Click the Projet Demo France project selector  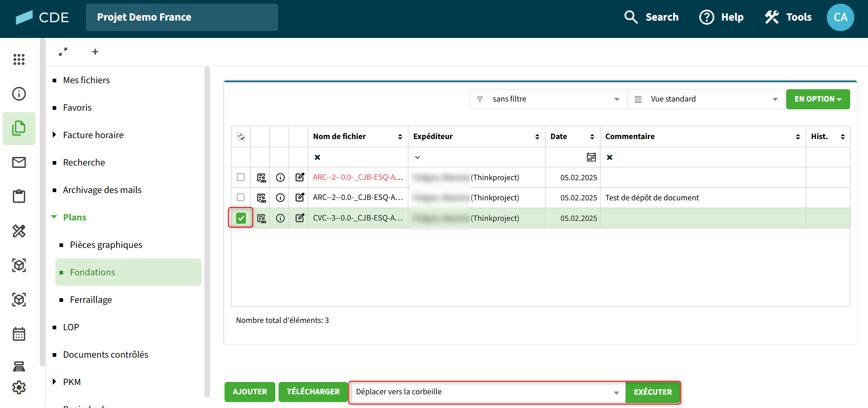point(182,17)
